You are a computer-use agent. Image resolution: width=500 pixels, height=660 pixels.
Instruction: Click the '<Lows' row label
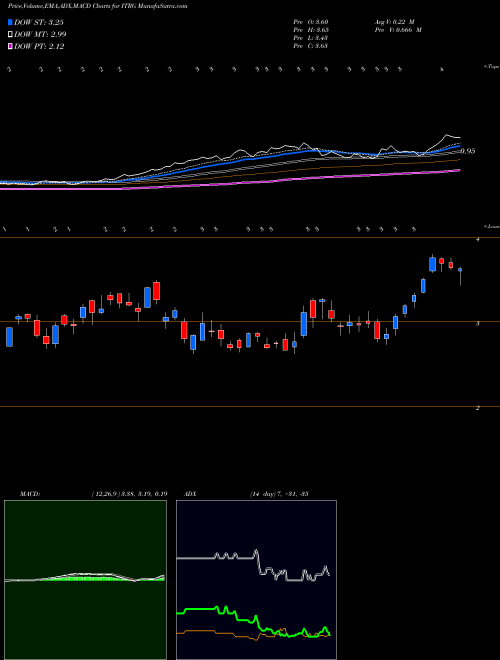point(491,226)
